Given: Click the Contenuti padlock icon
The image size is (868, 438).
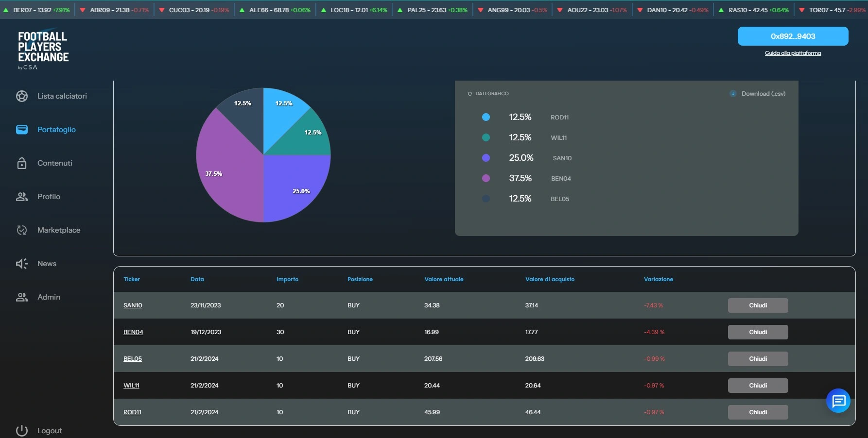Looking at the screenshot, I should coord(22,163).
